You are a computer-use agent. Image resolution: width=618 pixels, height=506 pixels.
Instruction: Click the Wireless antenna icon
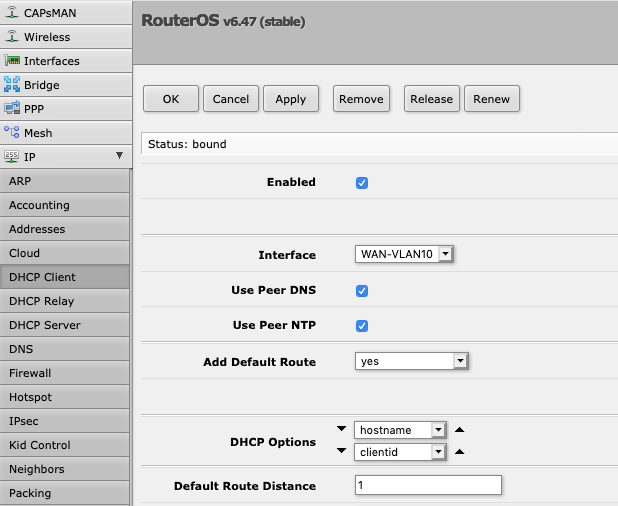tap(12, 37)
